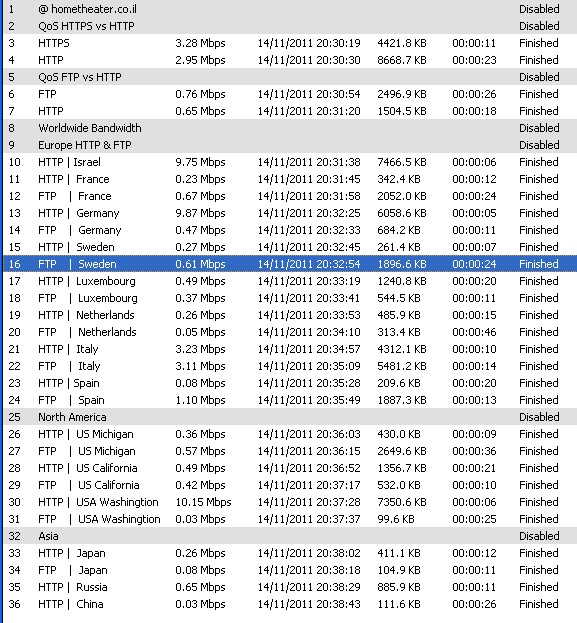Image resolution: width=577 pixels, height=623 pixels.
Task: Click 3.23 Mbps speed in Italy row
Action: pos(200,349)
